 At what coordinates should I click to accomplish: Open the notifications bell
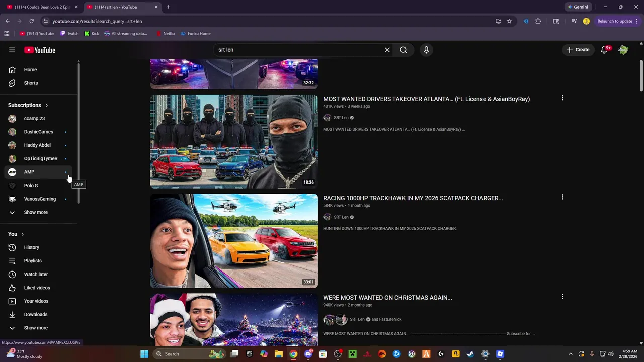coord(604,50)
